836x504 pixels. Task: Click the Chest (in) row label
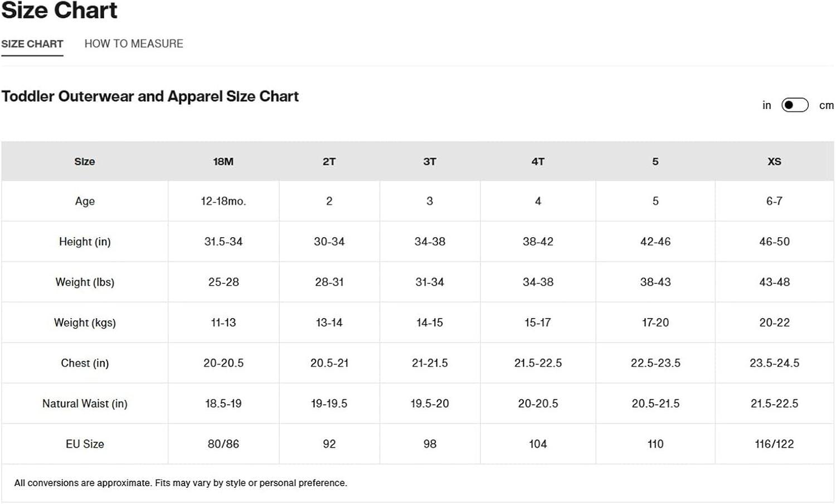pos(85,363)
